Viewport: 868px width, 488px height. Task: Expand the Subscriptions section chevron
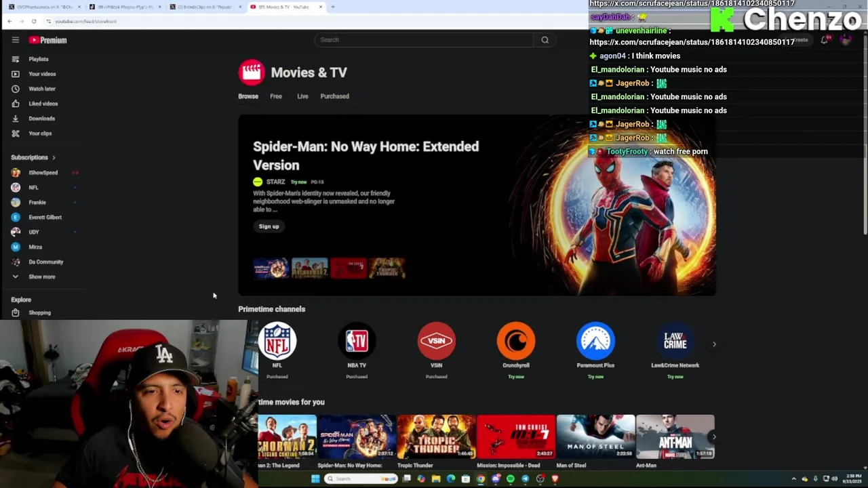coord(54,157)
